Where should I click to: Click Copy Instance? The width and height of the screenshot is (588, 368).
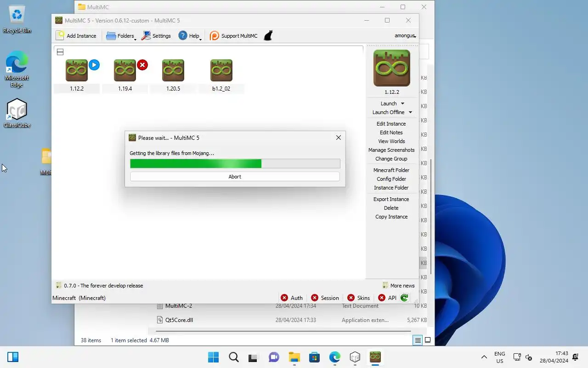coord(391,217)
